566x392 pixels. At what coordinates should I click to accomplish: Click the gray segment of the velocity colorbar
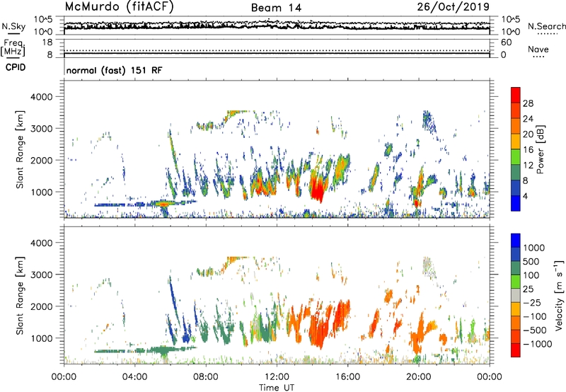click(x=516, y=295)
